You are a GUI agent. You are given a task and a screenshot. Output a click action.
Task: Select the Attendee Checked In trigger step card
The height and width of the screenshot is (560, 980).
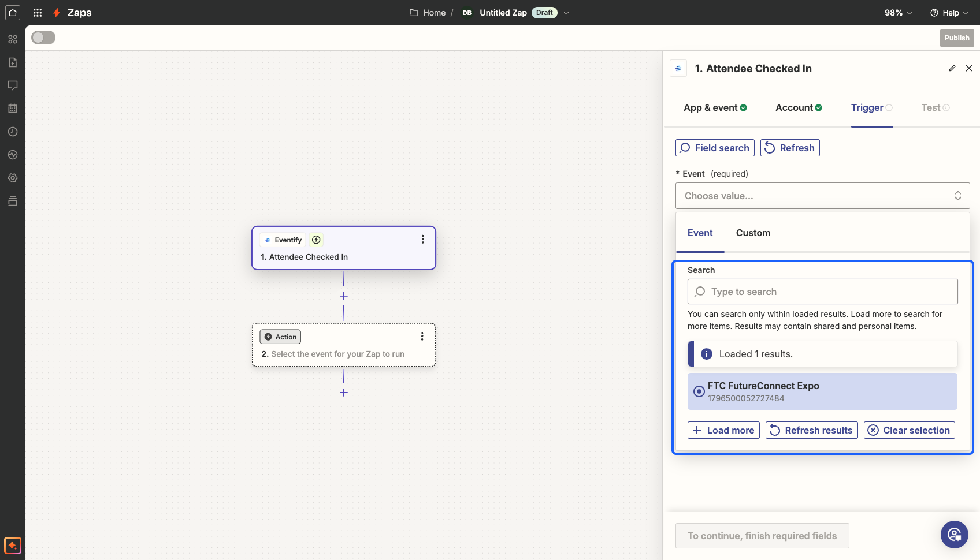(344, 248)
